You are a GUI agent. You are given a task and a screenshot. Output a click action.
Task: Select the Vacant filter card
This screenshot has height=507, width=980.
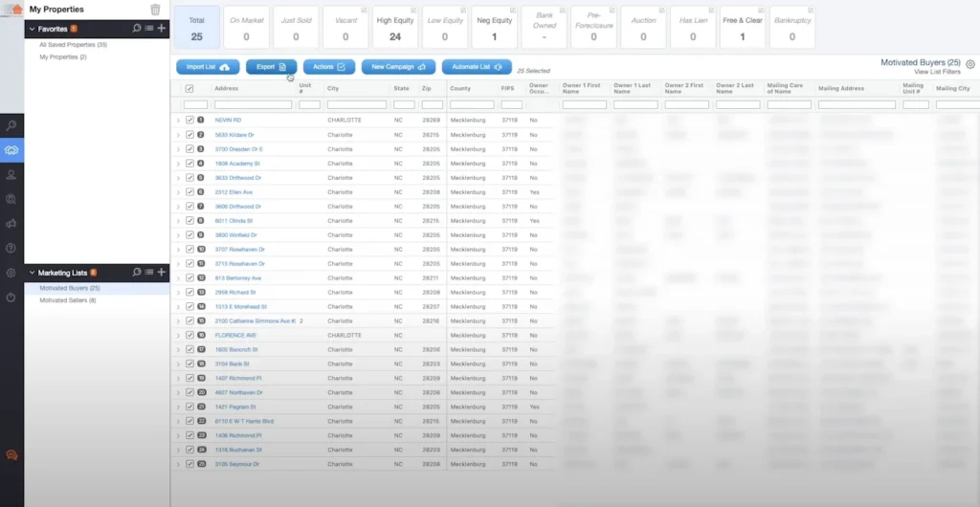[x=345, y=28]
